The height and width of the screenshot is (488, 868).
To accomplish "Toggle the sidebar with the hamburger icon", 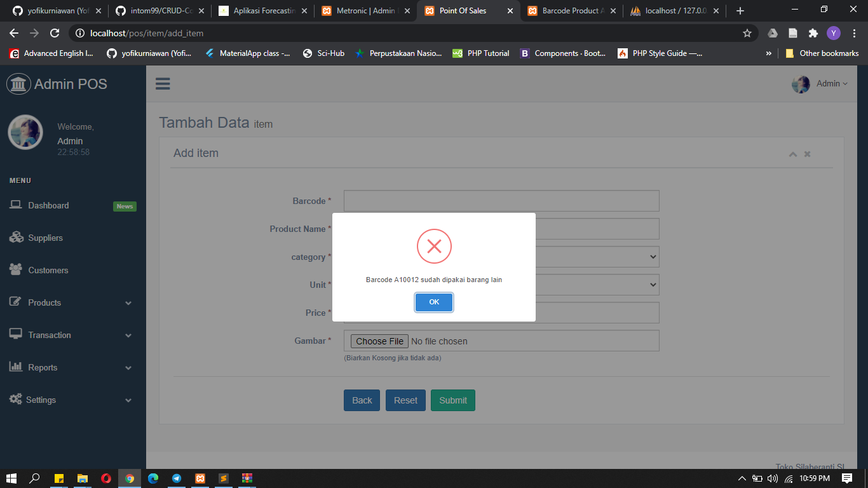I will pyautogui.click(x=163, y=83).
